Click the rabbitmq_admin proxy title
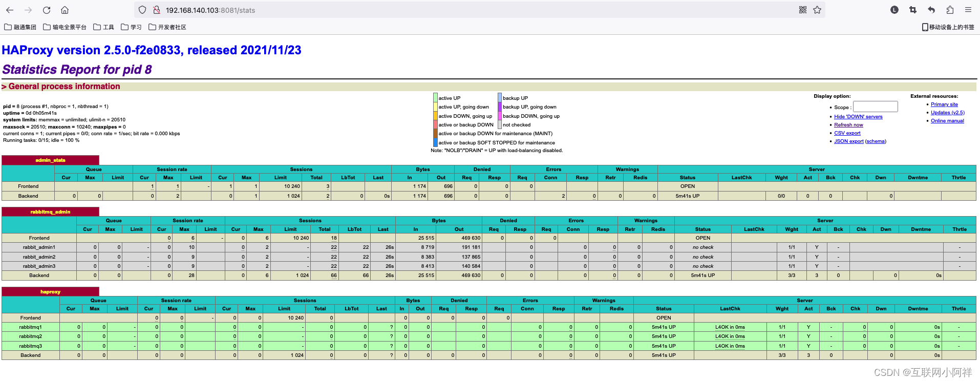Screen dimensions: 980x382 50,211
